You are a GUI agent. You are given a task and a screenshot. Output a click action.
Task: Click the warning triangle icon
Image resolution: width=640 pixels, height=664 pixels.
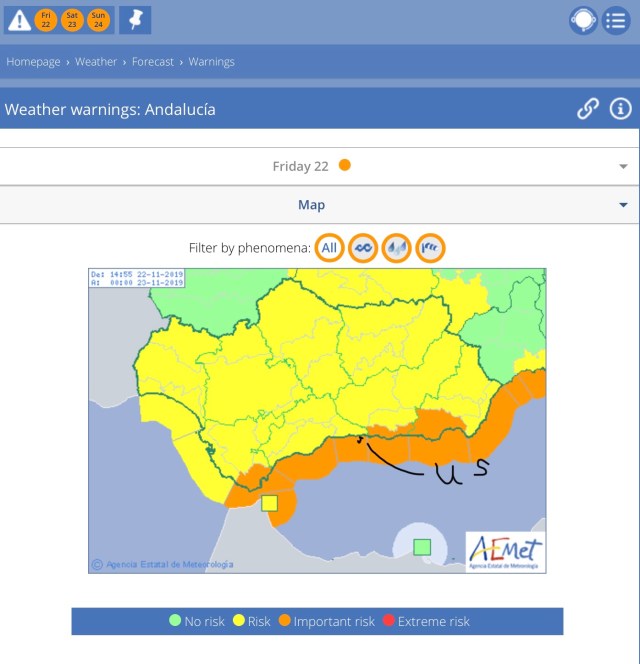pos(18,19)
